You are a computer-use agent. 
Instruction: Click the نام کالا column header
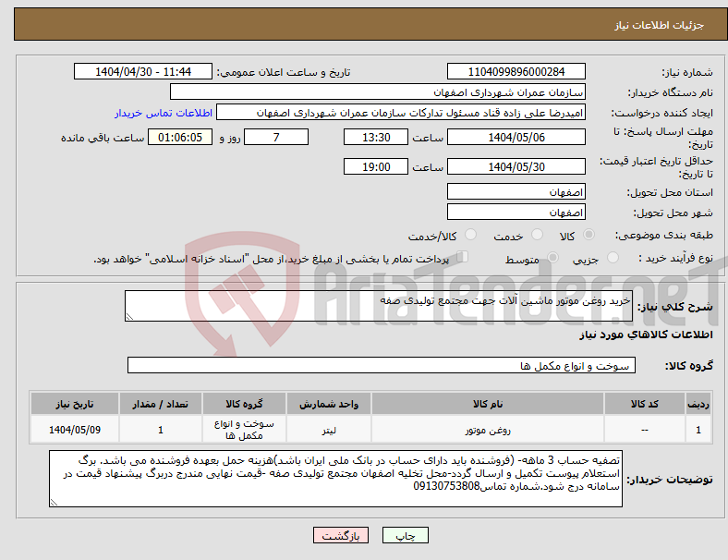[488, 404]
